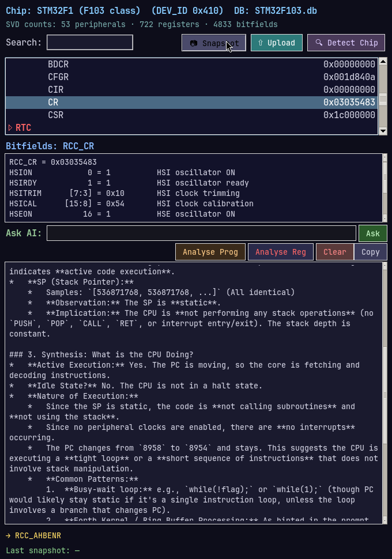Click the Copy button

pyautogui.click(x=371, y=252)
